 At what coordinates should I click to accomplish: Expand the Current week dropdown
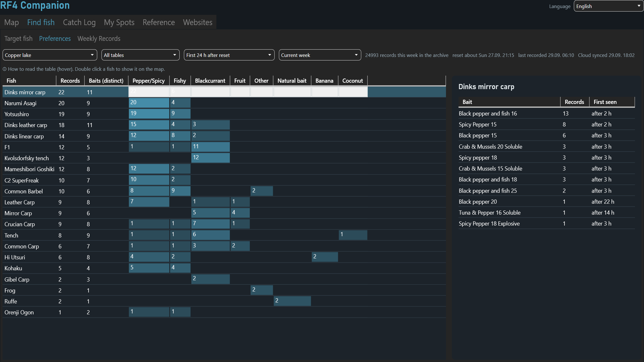(x=320, y=55)
